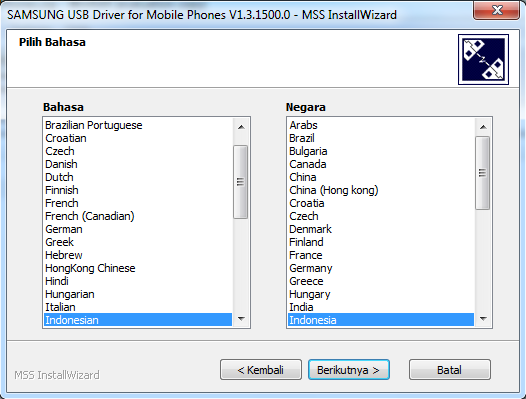Select Hungarian language
The height and width of the screenshot is (399, 526).
138,294
